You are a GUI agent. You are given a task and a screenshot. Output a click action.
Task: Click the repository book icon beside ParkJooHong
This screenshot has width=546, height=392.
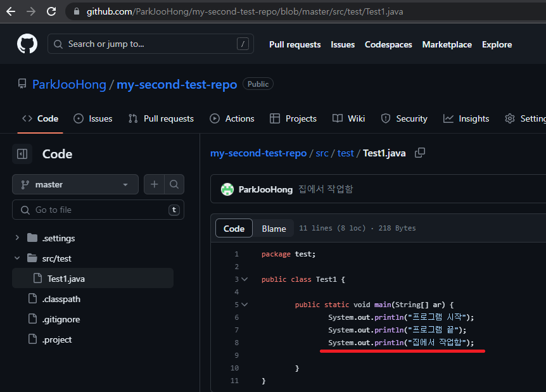22,84
